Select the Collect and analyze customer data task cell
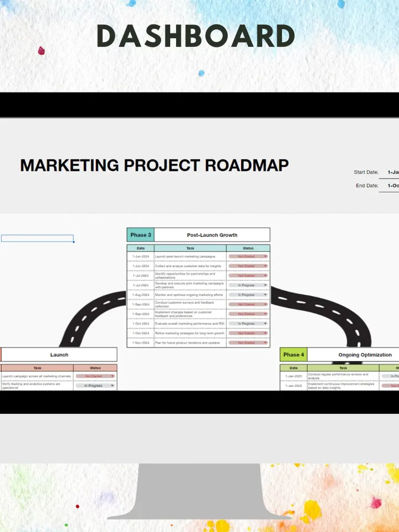 click(190, 266)
